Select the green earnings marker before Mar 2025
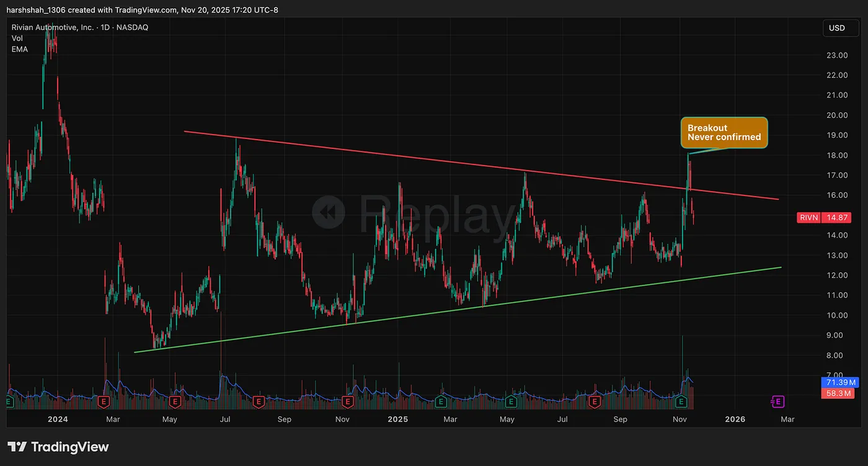Image resolution: width=868 pixels, height=466 pixels. point(441,402)
